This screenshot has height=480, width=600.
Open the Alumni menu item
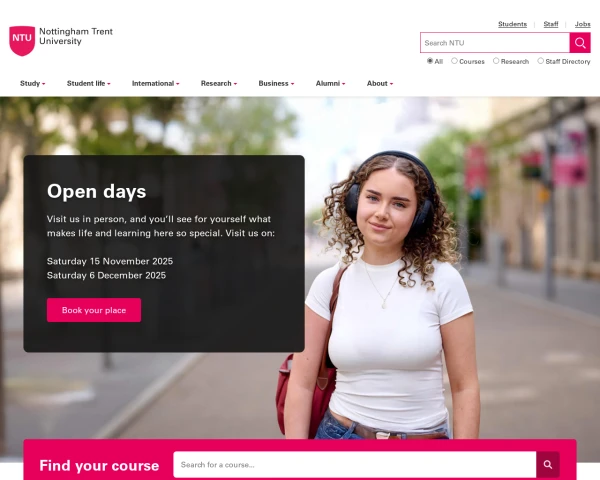pyautogui.click(x=330, y=83)
